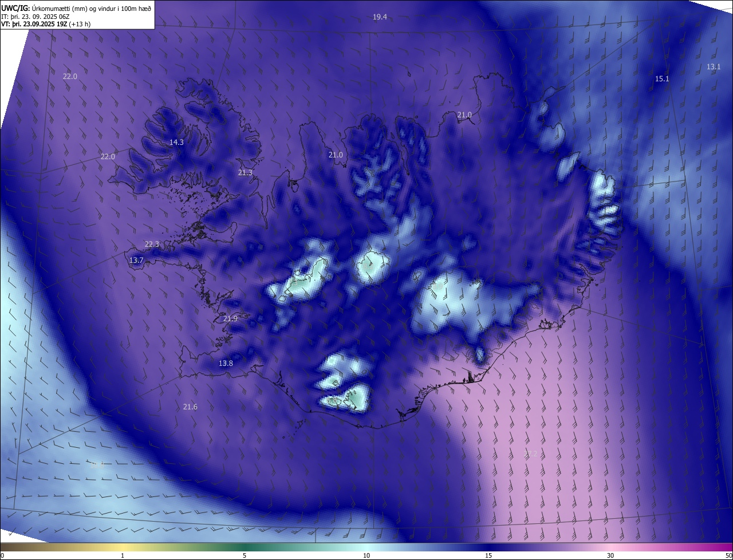The height and width of the screenshot is (560, 733).
Task: Click the 21.6 value label
Action: pos(190,407)
